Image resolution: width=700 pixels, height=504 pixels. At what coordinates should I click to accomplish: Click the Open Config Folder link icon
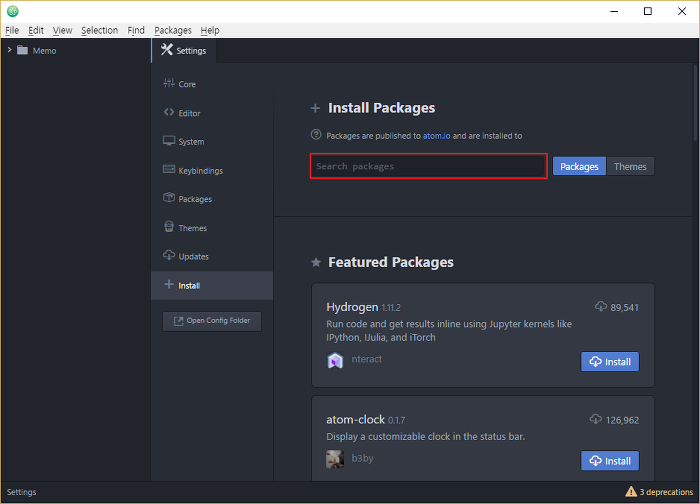tap(179, 321)
